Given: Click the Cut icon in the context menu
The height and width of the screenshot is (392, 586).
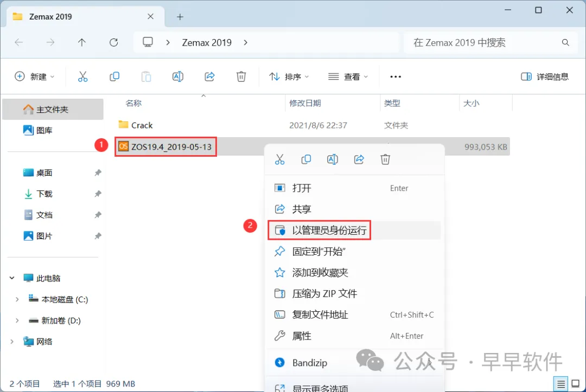Looking at the screenshot, I should (279, 159).
